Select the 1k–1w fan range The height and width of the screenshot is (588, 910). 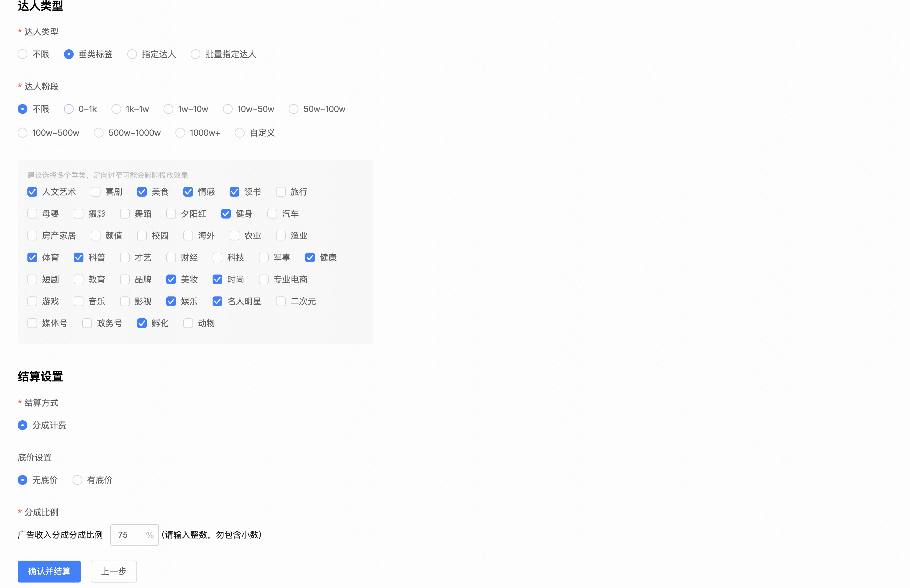pos(116,109)
